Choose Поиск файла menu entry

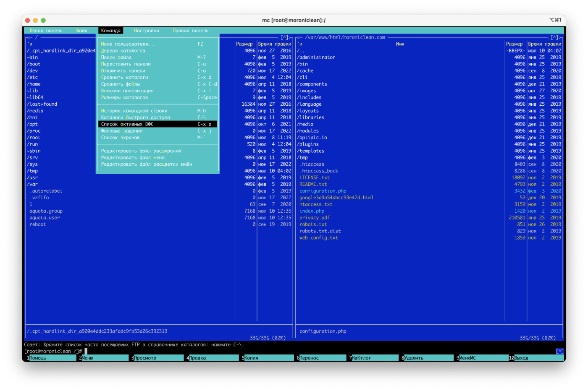tap(158, 57)
